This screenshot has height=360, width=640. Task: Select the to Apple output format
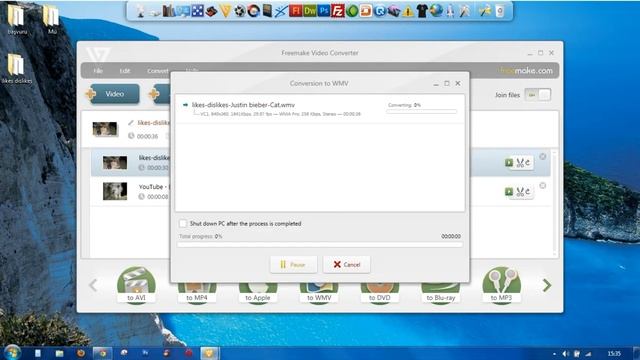(x=258, y=292)
